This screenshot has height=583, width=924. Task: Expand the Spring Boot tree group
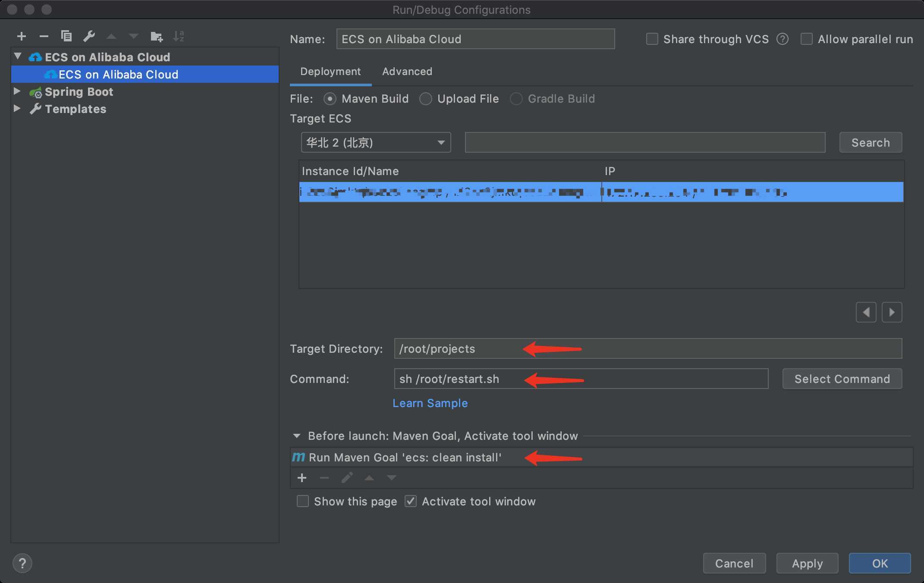click(17, 91)
